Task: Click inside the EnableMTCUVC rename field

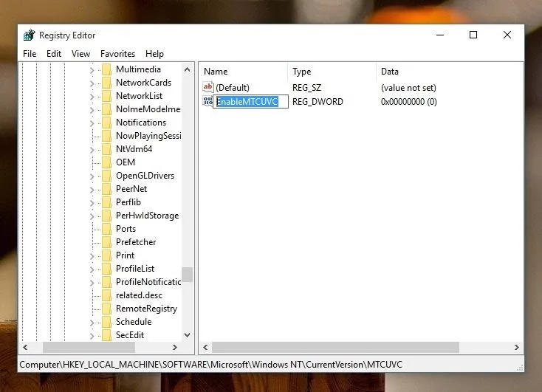Action: (x=250, y=102)
